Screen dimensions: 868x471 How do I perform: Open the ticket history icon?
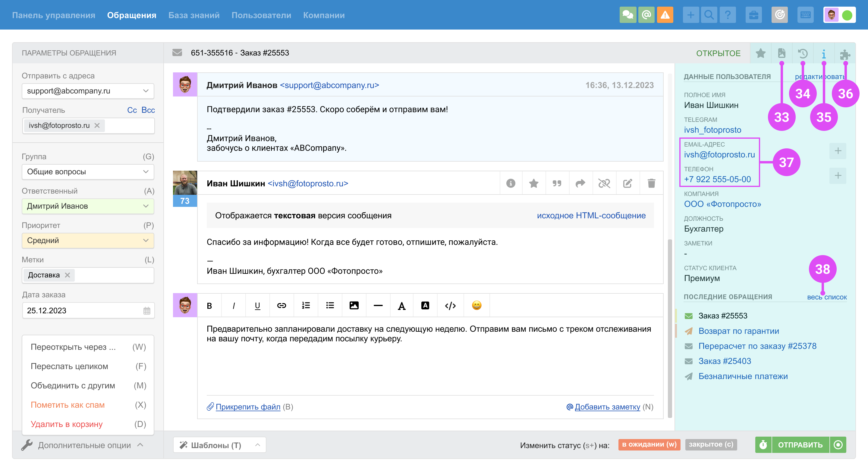pos(803,53)
